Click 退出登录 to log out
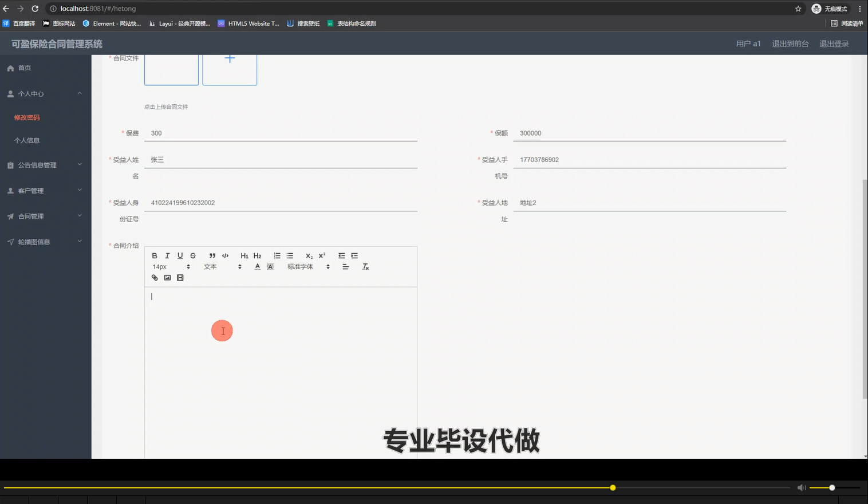The width and height of the screenshot is (868, 504). pyautogui.click(x=834, y=43)
